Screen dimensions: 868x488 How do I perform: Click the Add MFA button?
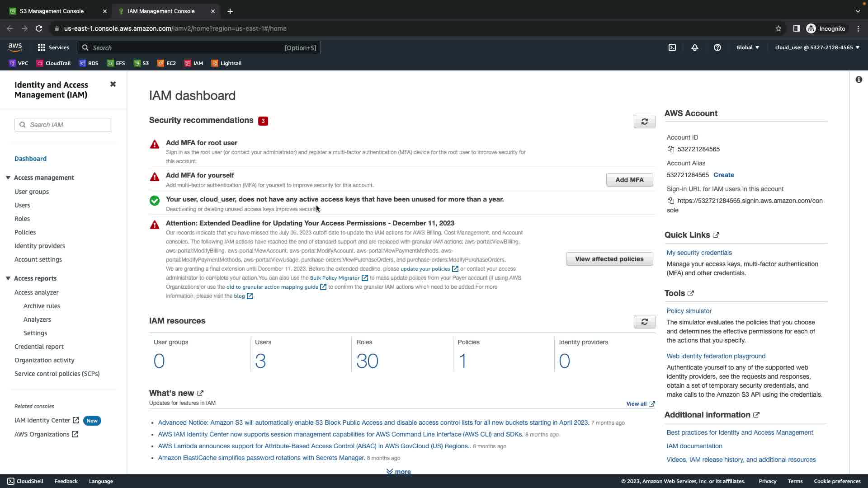coord(629,180)
